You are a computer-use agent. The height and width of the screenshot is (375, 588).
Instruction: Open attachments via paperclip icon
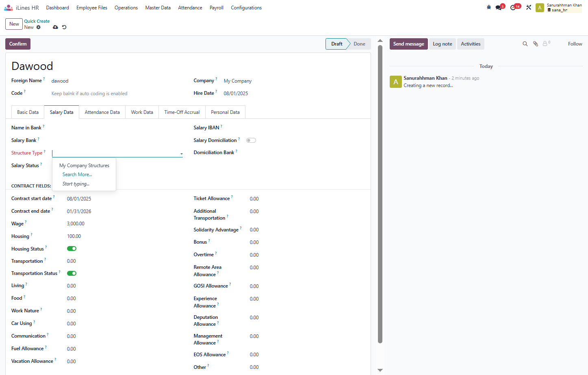536,44
